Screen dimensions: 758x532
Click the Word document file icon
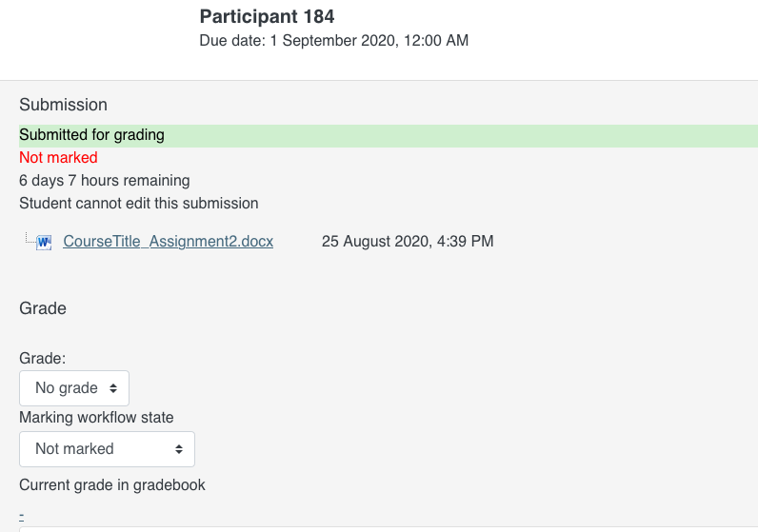point(44,242)
